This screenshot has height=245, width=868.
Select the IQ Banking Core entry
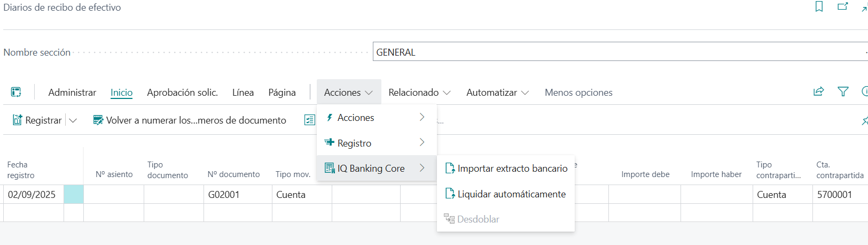377,168
